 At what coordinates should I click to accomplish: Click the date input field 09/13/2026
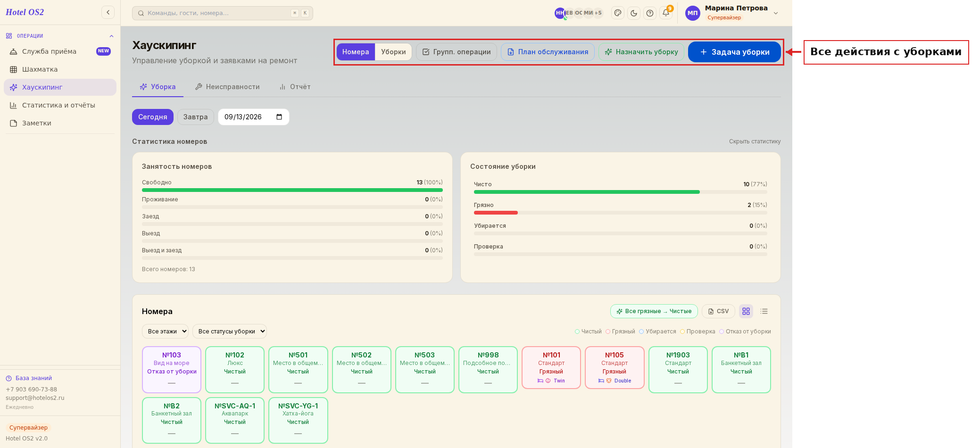pyautogui.click(x=253, y=117)
